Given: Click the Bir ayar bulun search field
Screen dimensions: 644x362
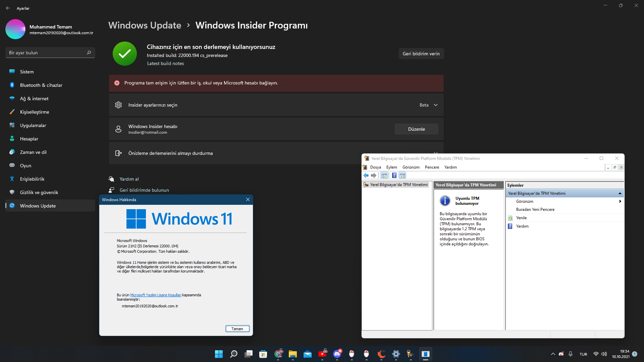Looking at the screenshot, I should [x=45, y=53].
